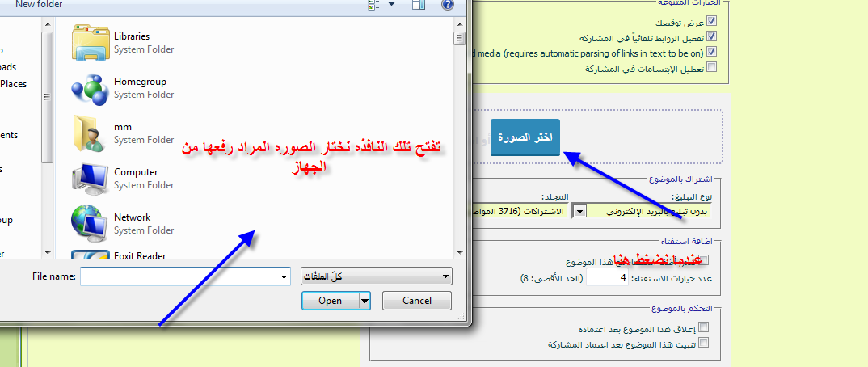Open the نوع التبليغ notification dropdown
Screen dimensions: 868x367
click(x=642, y=211)
